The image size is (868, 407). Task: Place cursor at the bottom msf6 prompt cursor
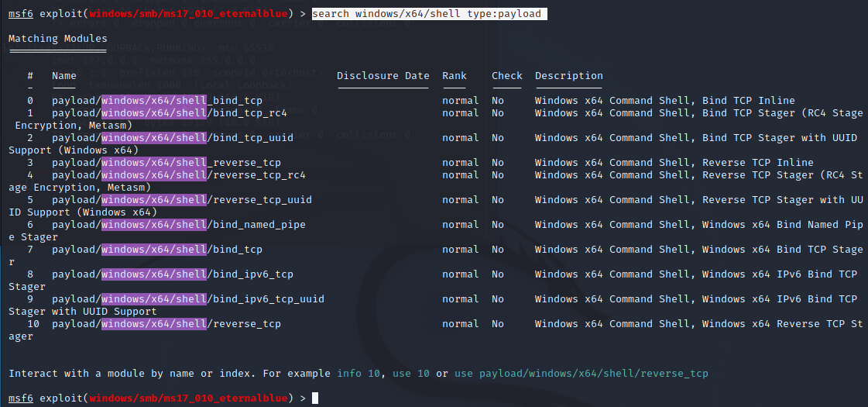(x=315, y=398)
